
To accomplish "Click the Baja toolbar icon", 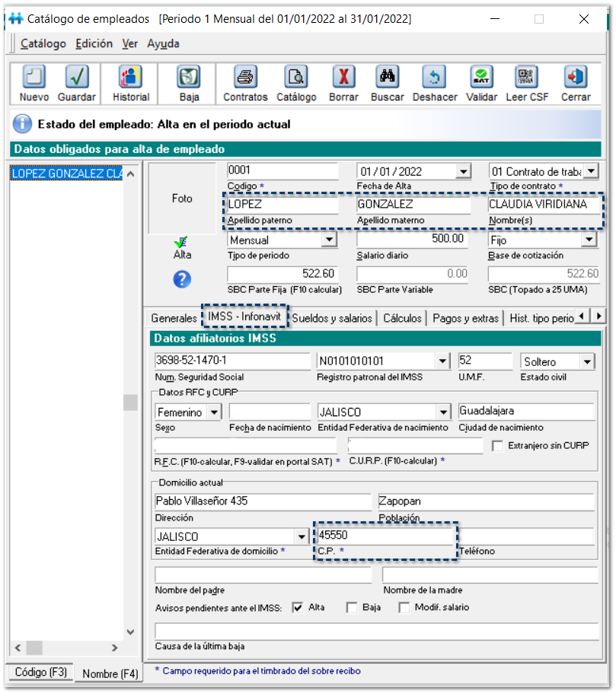I will [189, 77].
